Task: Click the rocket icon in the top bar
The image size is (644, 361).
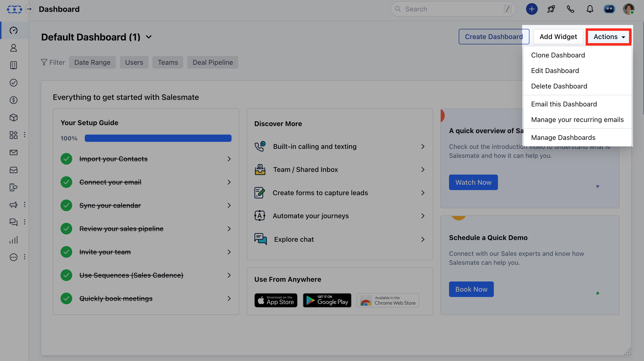Action: coord(551,9)
